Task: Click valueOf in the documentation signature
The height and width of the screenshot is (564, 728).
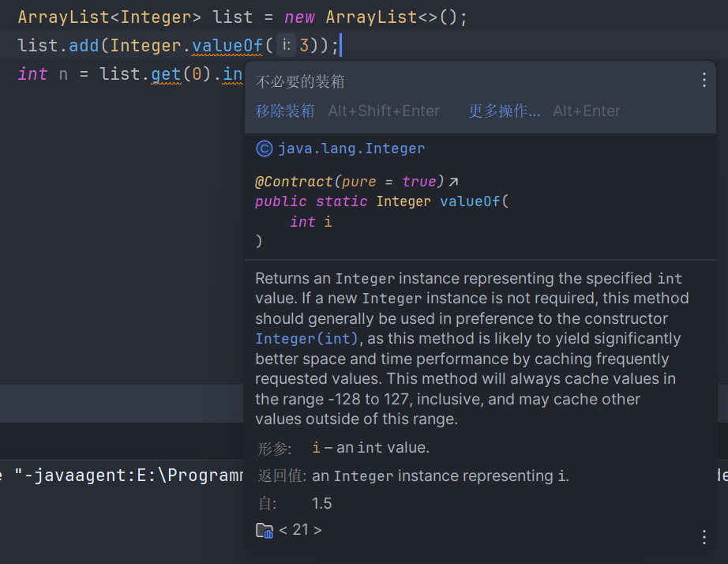Action: click(x=471, y=201)
